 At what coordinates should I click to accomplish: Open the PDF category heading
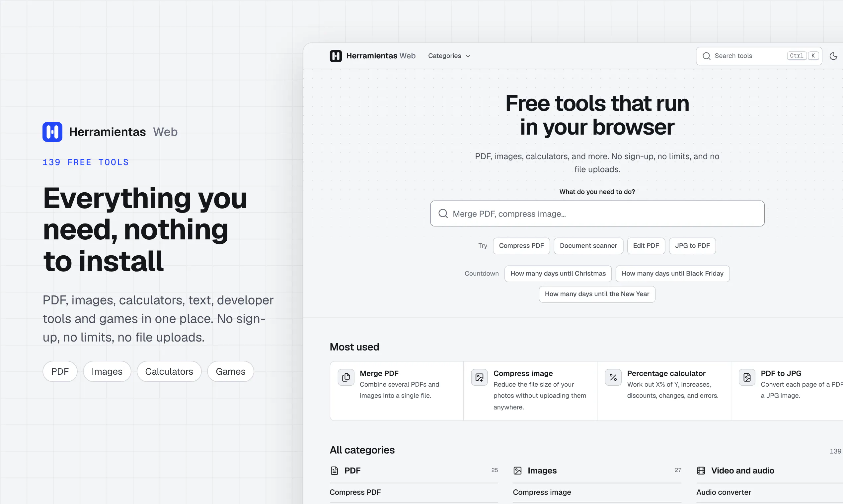point(352,471)
